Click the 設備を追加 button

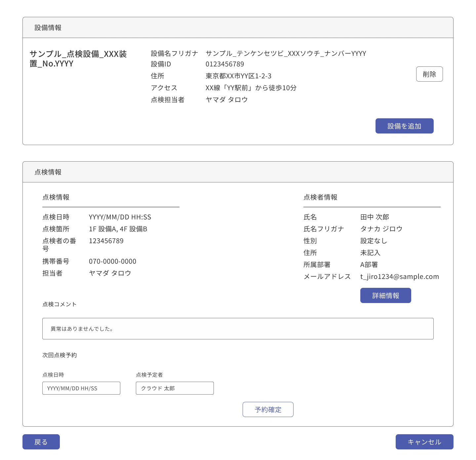[404, 126]
